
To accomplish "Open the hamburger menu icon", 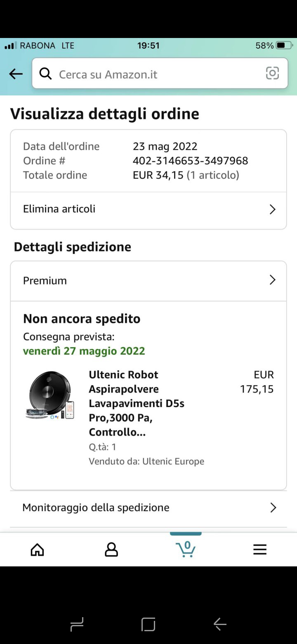I will click(x=260, y=549).
